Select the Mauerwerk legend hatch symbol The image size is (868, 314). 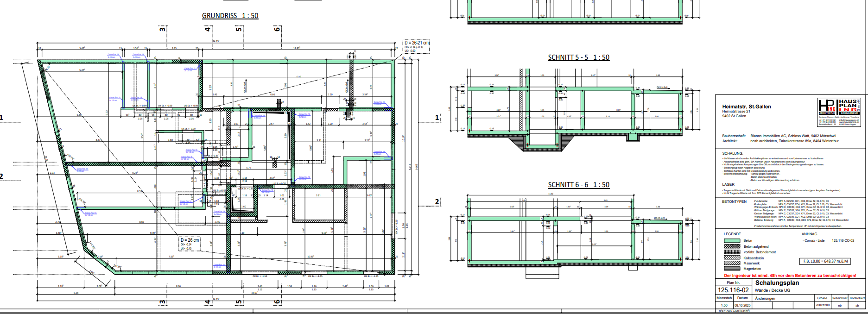point(732,263)
